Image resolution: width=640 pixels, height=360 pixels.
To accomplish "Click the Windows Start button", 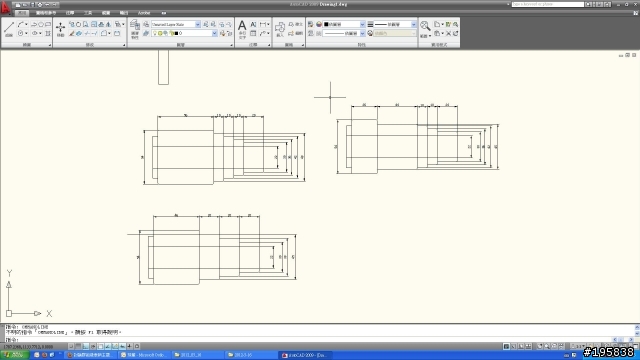I will point(15,355).
